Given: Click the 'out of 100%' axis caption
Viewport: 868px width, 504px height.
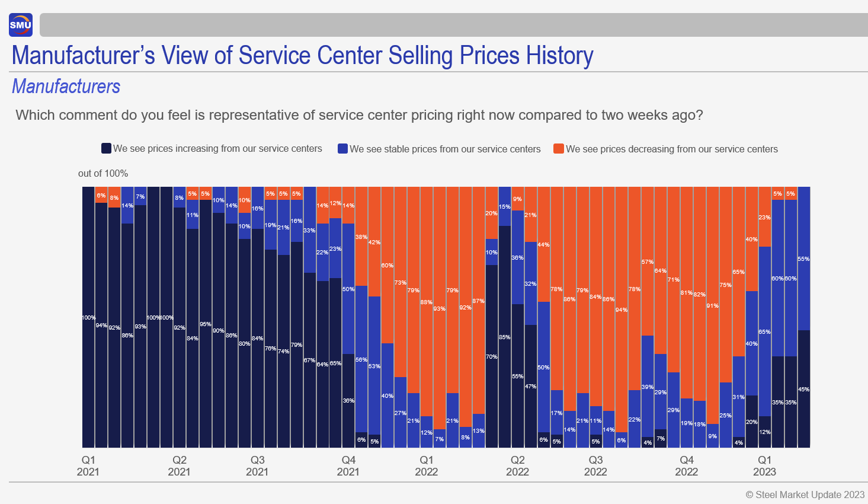Looking at the screenshot, I should click(x=103, y=174).
